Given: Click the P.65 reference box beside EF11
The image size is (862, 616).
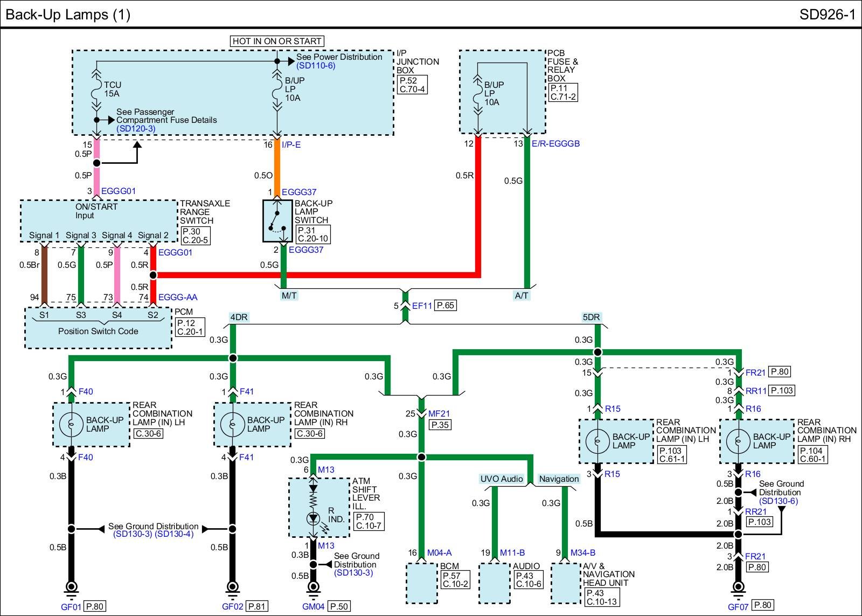Looking at the screenshot, I should 446,306.
